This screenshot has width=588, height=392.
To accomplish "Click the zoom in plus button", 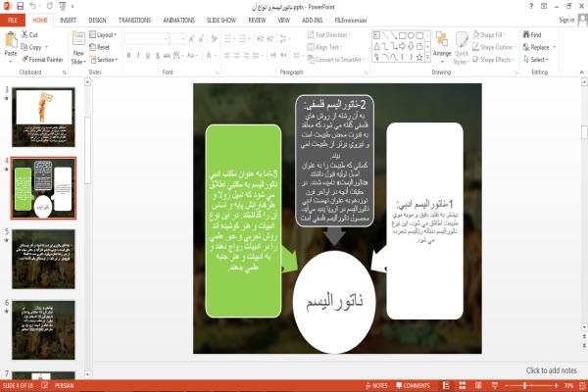I will click(556, 385).
